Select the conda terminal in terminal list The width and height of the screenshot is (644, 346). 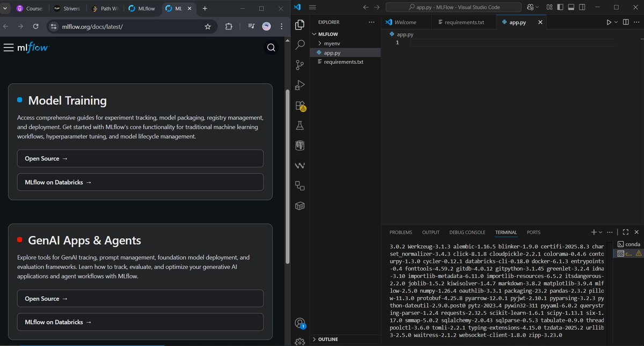pos(628,244)
